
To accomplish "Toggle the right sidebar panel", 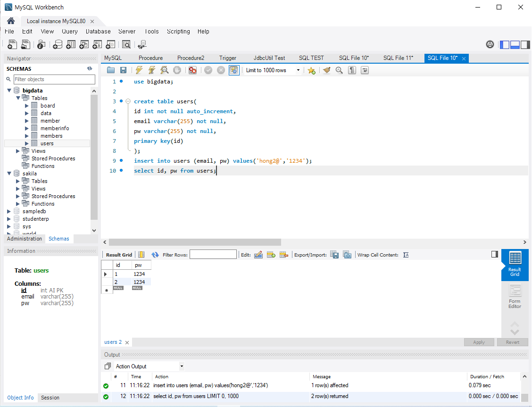I will (525, 44).
